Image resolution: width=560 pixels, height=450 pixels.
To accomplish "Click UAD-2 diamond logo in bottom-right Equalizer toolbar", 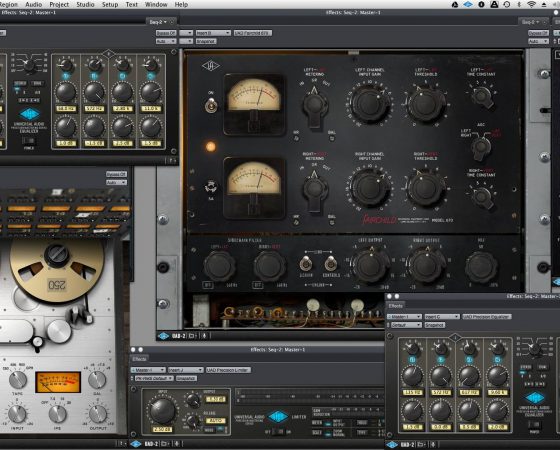I will point(392,445).
